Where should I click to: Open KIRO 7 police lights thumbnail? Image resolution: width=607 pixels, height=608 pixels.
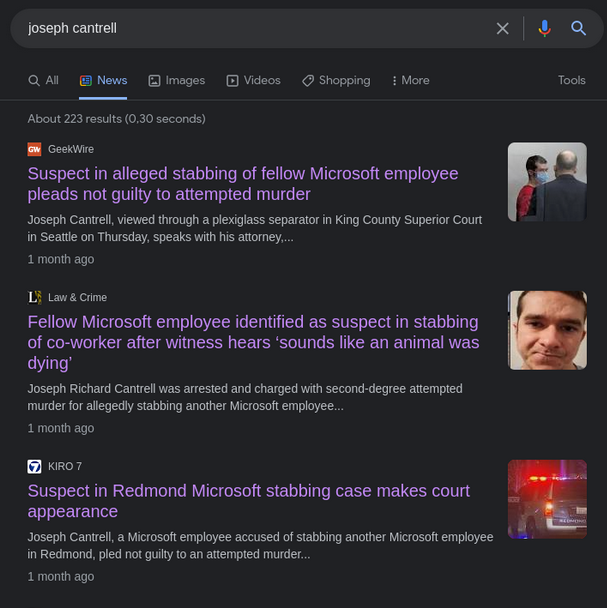point(547,499)
